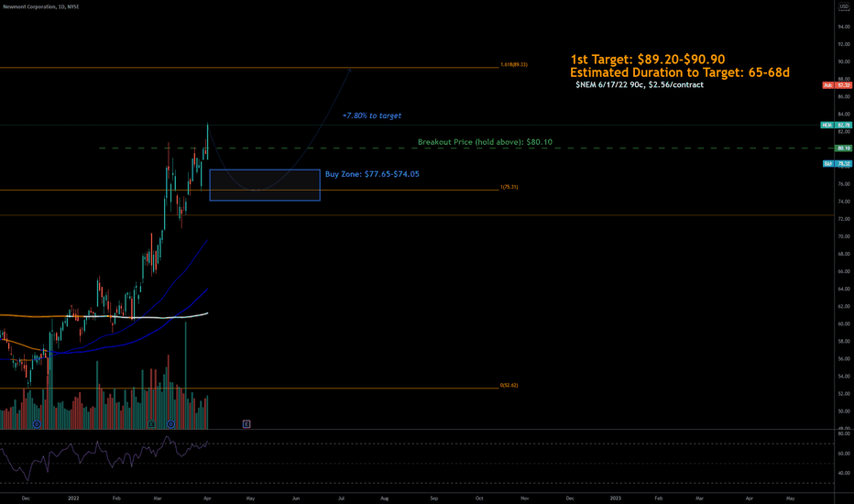
Task: Click the upcoming earnings marker near May
Action: click(246, 424)
